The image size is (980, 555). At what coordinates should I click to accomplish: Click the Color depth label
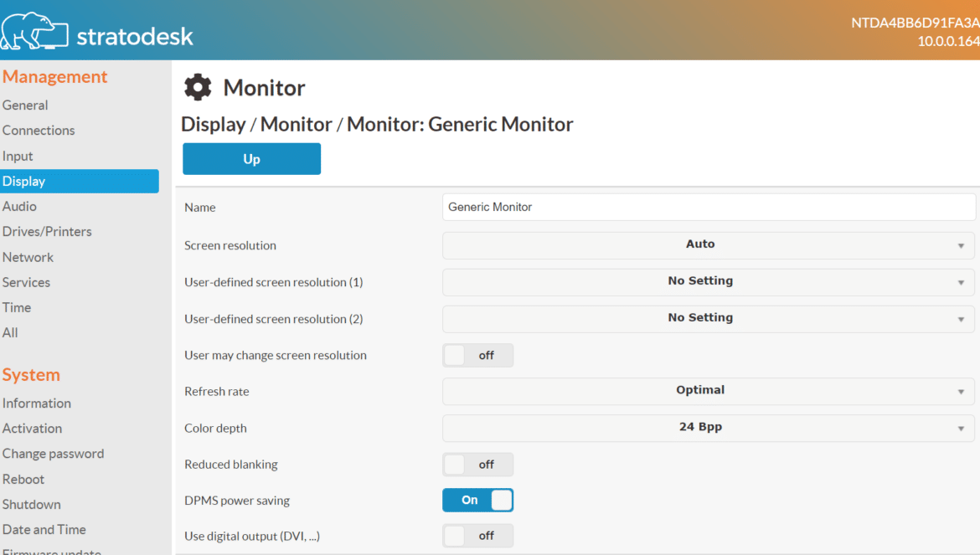(x=215, y=429)
